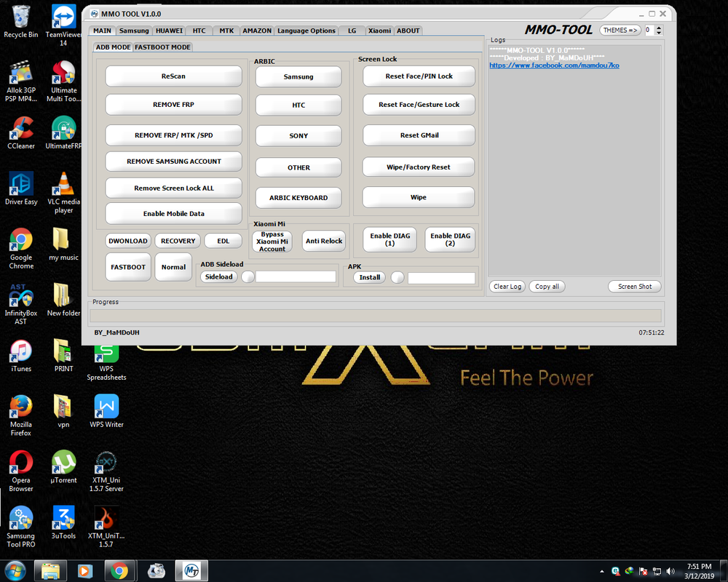
Task: Open the ABOUT tab
Action: click(x=408, y=31)
